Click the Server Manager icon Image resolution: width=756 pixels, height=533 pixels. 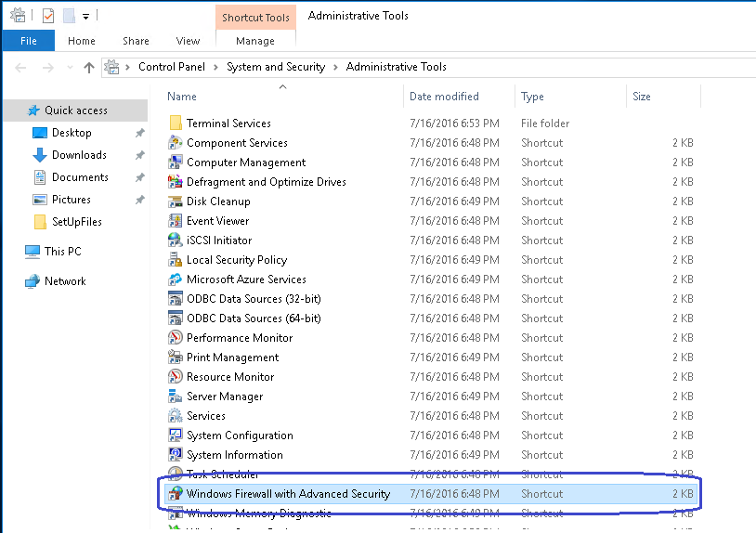175,396
